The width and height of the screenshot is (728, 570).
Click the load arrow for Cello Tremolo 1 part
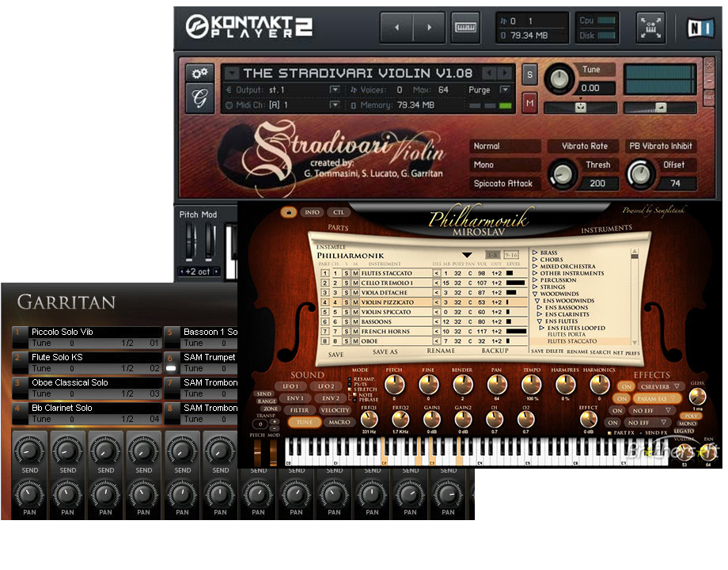pos(437,283)
